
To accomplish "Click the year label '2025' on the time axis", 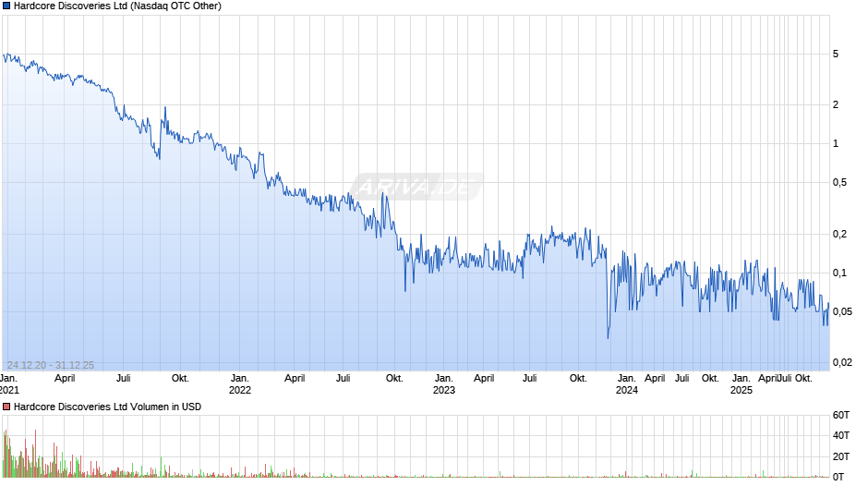I will point(741,390).
